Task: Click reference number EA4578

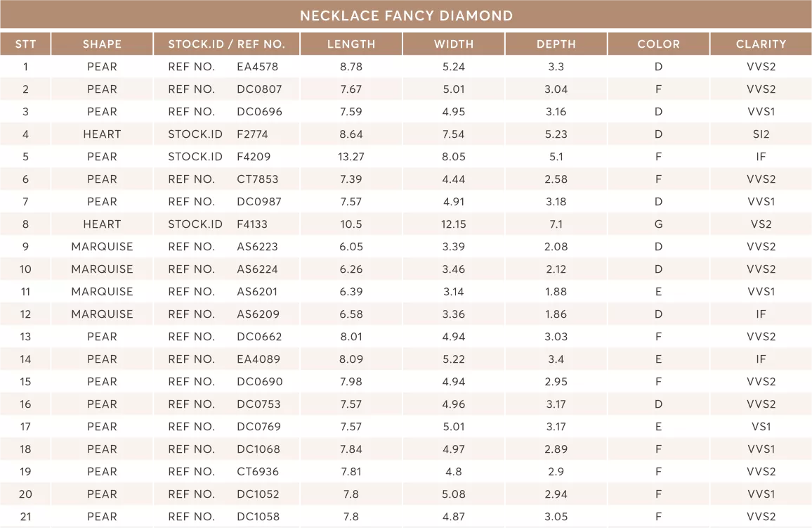Action: [257, 67]
